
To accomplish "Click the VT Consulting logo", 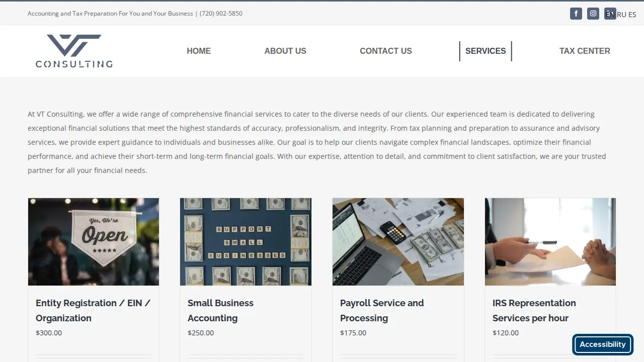I will [74, 51].
